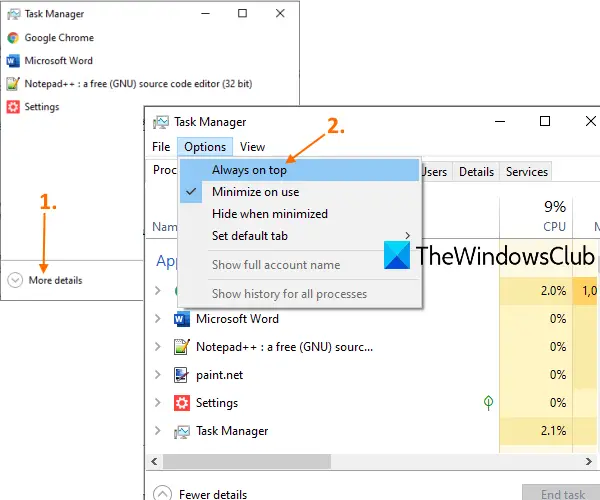600x500 pixels.
Task: Click Microsoft Word icon in Processes list
Action: (182, 319)
